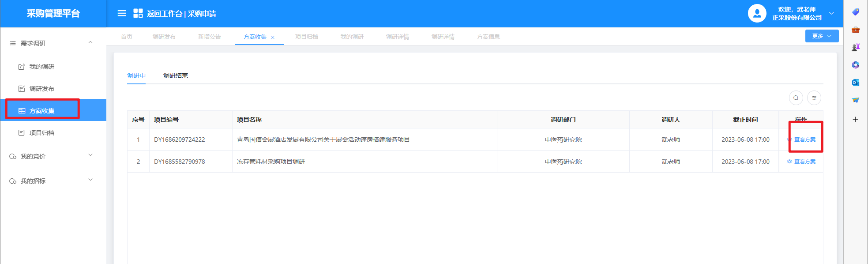868x264 pixels.
Task: Switch to the 项目归档 page tab
Action: point(306,37)
